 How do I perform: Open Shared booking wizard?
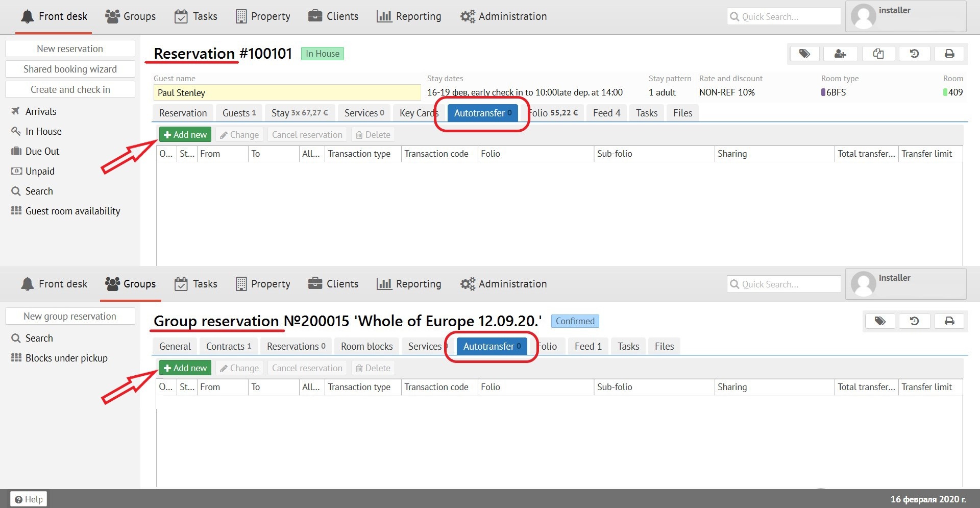70,69
